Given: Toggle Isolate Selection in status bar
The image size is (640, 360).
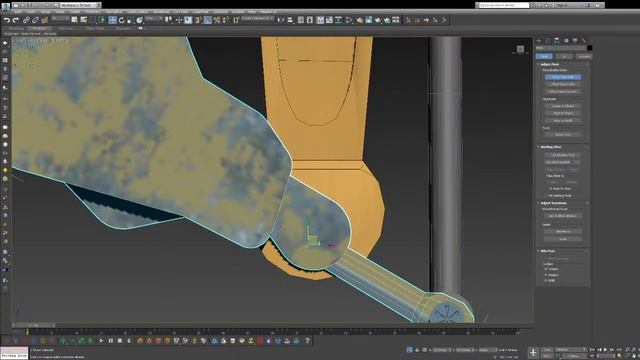Looking at the screenshot, I should [409, 350].
